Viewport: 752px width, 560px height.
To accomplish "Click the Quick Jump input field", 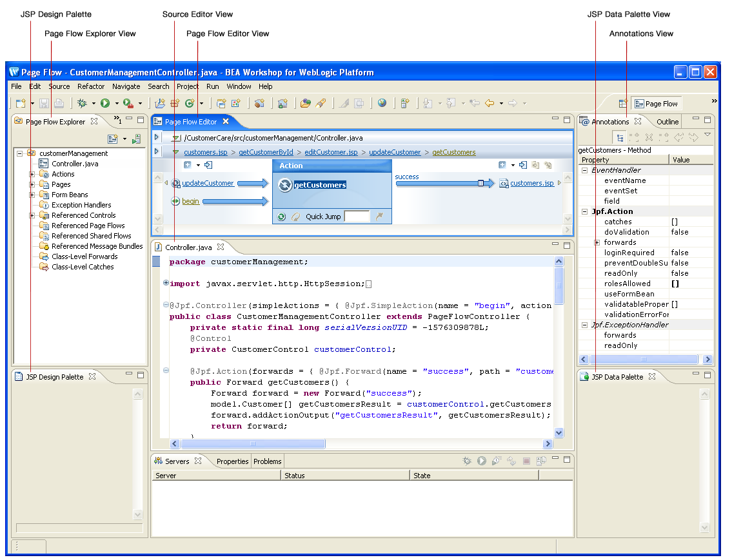I will click(x=357, y=217).
